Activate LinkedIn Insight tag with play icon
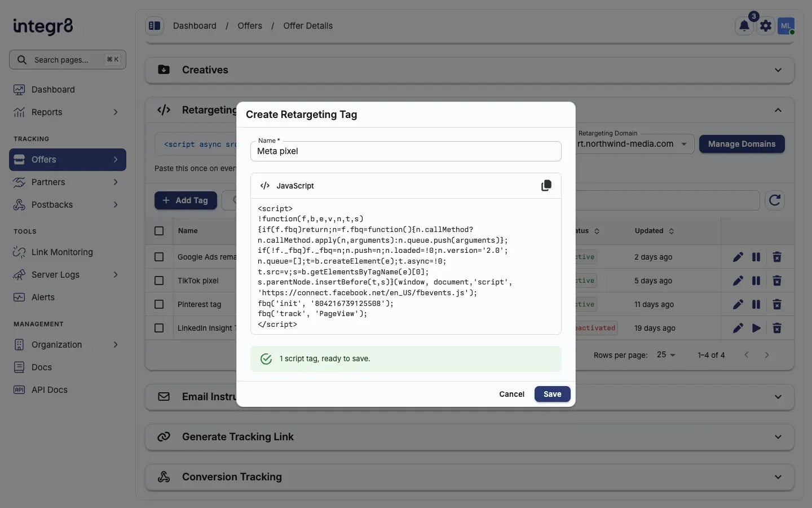This screenshot has height=508, width=812. 756,328
